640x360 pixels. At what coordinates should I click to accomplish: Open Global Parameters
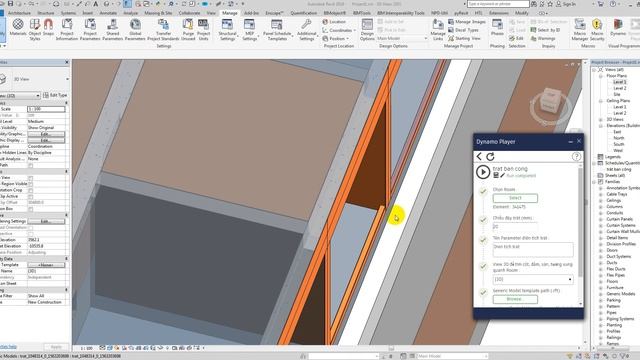point(135,29)
